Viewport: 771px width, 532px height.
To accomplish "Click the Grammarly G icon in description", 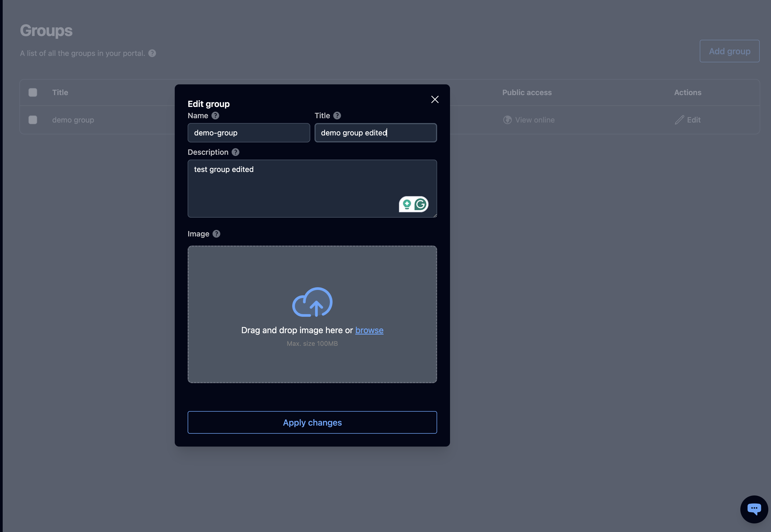I will click(420, 204).
